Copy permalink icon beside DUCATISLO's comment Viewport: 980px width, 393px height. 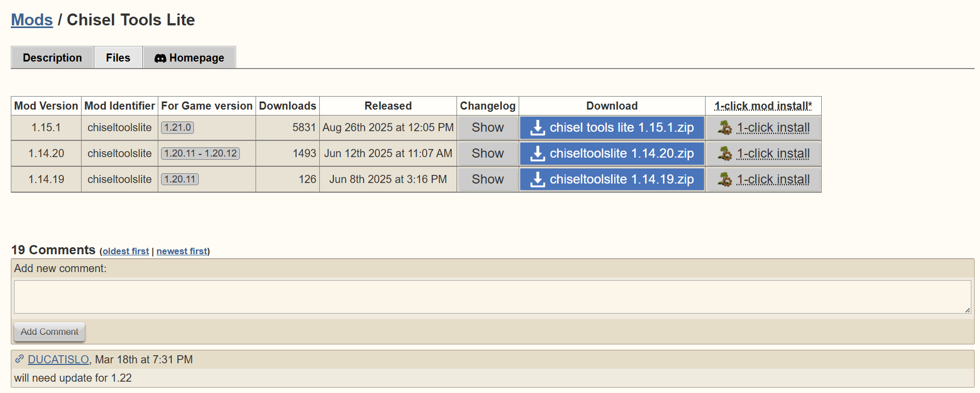click(19, 359)
